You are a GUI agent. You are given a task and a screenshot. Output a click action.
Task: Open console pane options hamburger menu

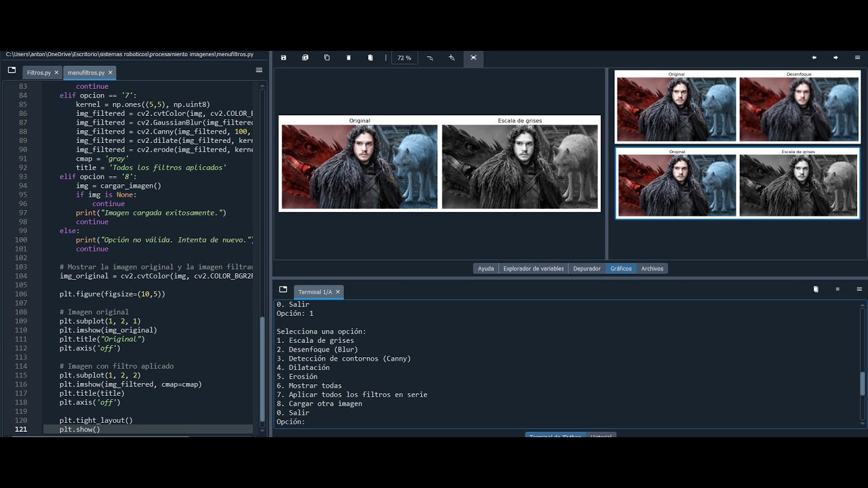click(x=859, y=289)
